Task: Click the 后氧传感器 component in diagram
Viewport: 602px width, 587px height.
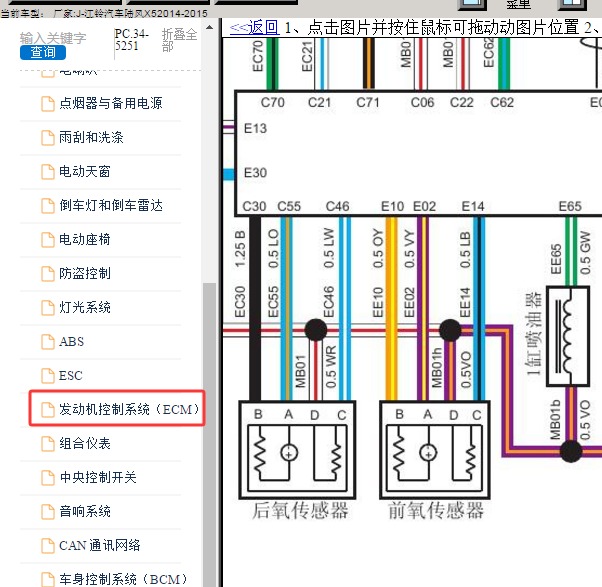Action: click(298, 450)
